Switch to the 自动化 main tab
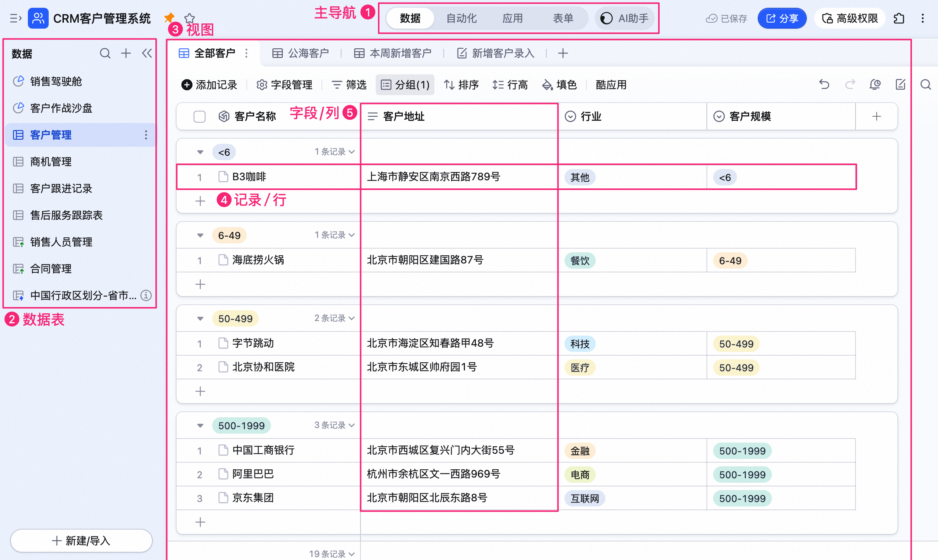This screenshot has width=938, height=560. [x=462, y=18]
